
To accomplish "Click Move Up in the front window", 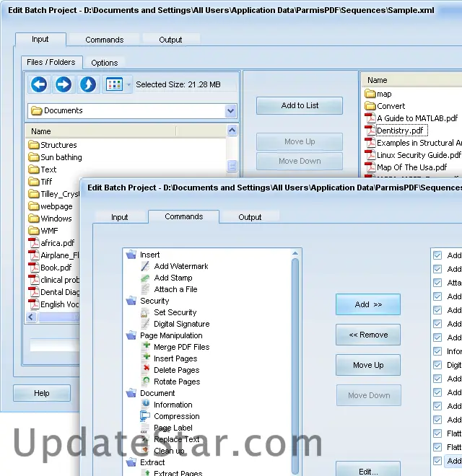I will (x=368, y=365).
